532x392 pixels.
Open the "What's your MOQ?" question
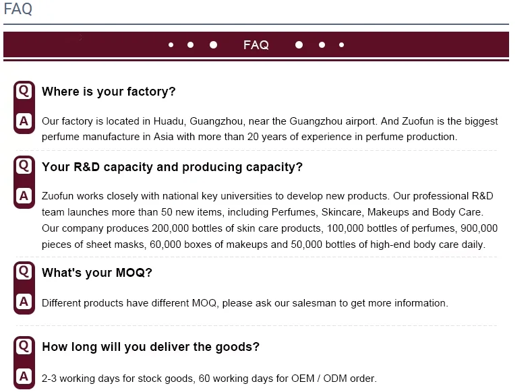coord(97,273)
